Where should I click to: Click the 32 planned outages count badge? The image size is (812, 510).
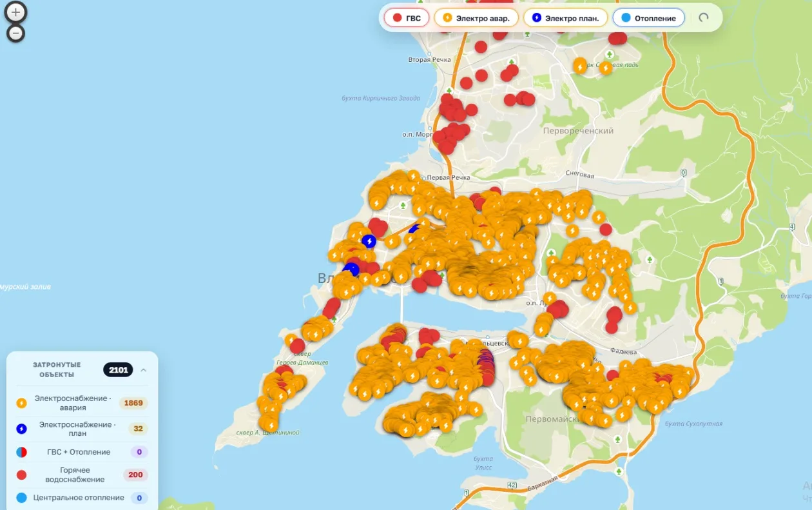[x=139, y=429]
